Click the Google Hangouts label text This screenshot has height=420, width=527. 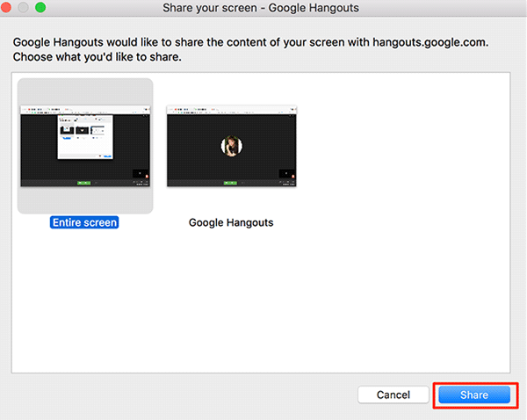pyautogui.click(x=231, y=222)
